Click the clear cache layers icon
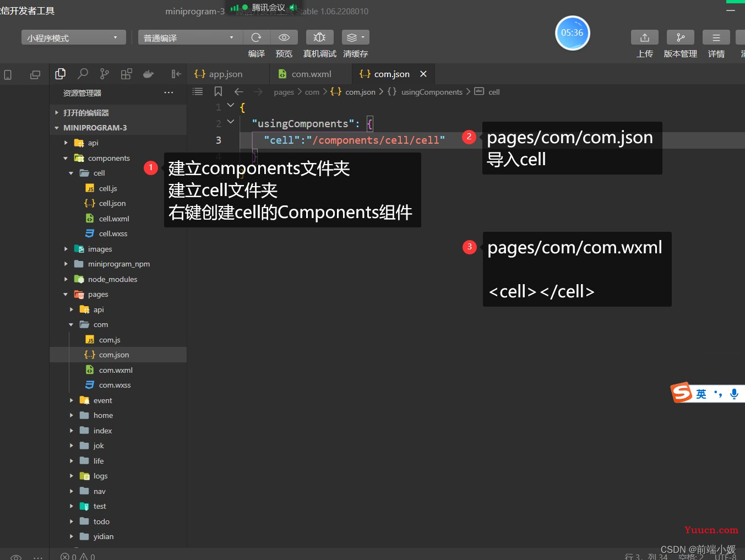Image resolution: width=745 pixels, height=560 pixels. click(352, 37)
